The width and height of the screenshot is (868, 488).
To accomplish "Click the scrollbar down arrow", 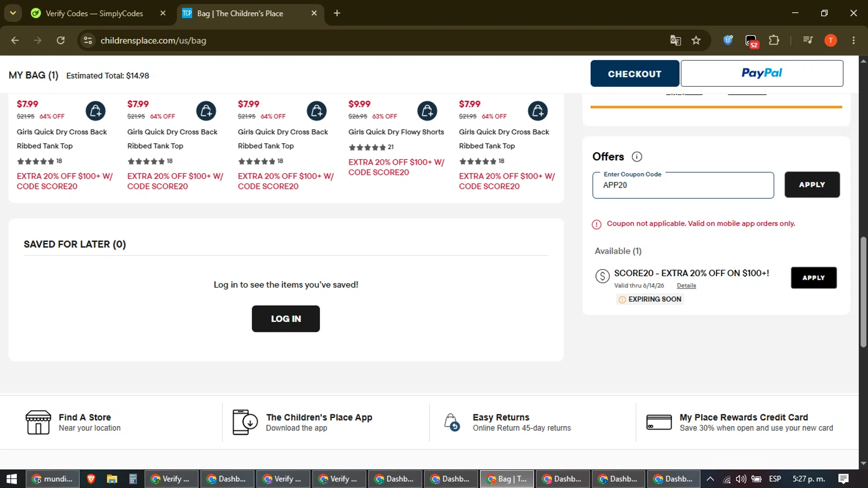I will [x=863, y=463].
